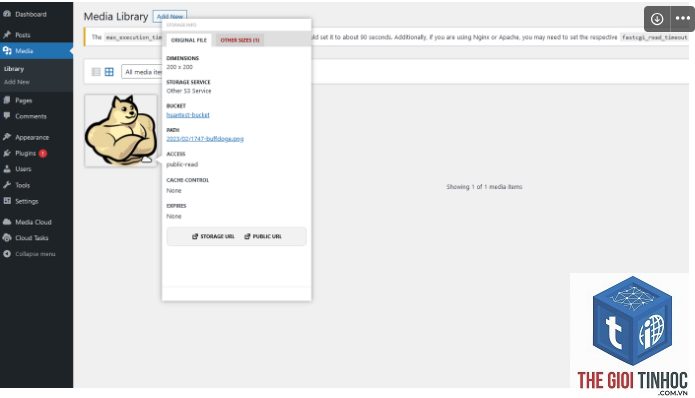The image size is (695, 398).
Task: Click the Dashboard gauge icon
Action: pos(7,14)
